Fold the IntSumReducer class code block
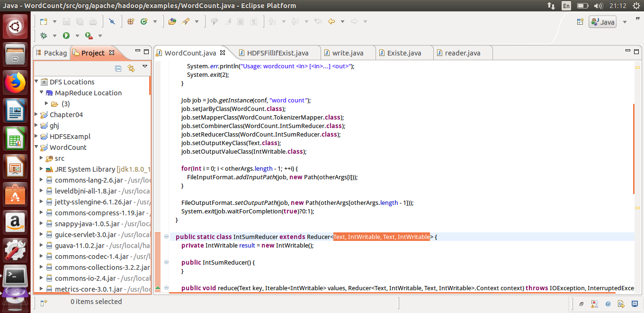The image size is (644, 313). coord(166,237)
